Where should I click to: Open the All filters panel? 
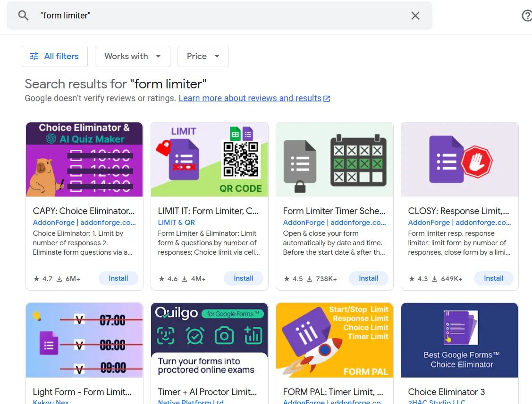pos(54,56)
